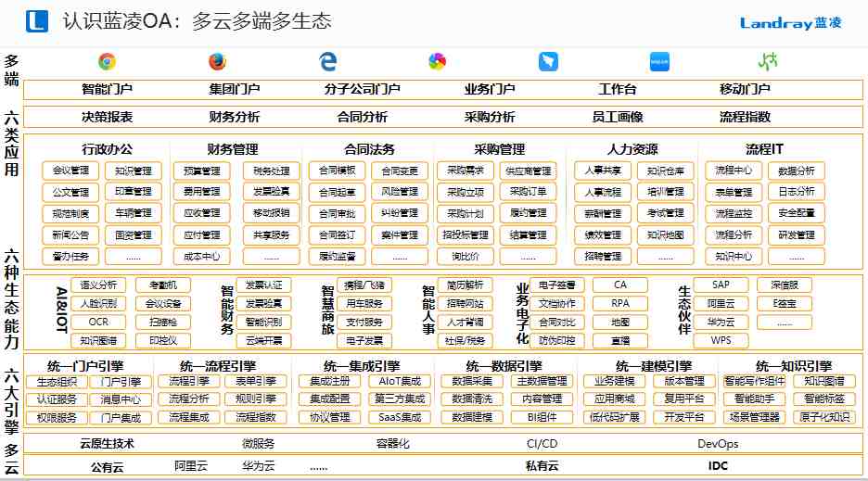The image size is (868, 481).
Task: Select 工作台 in the portal row
Action: point(618,89)
